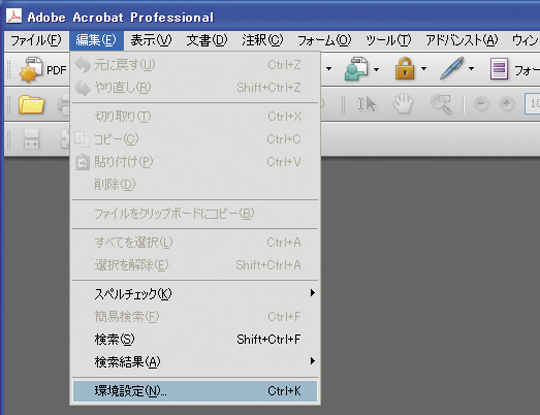The height and width of the screenshot is (415, 540).
Task: Open file with the yellow folder icon
Action: point(31,105)
